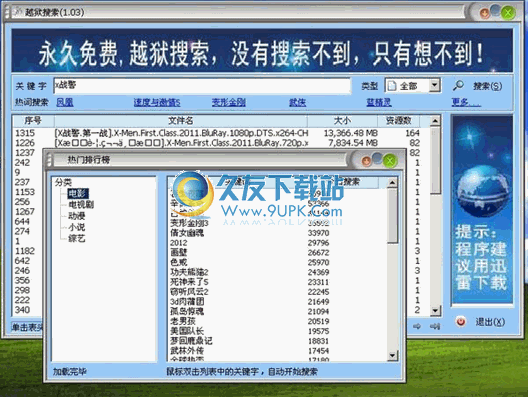This screenshot has height=397, width=528.
Task: Click scroll-down arrow of ranking list
Action: pos(392,355)
